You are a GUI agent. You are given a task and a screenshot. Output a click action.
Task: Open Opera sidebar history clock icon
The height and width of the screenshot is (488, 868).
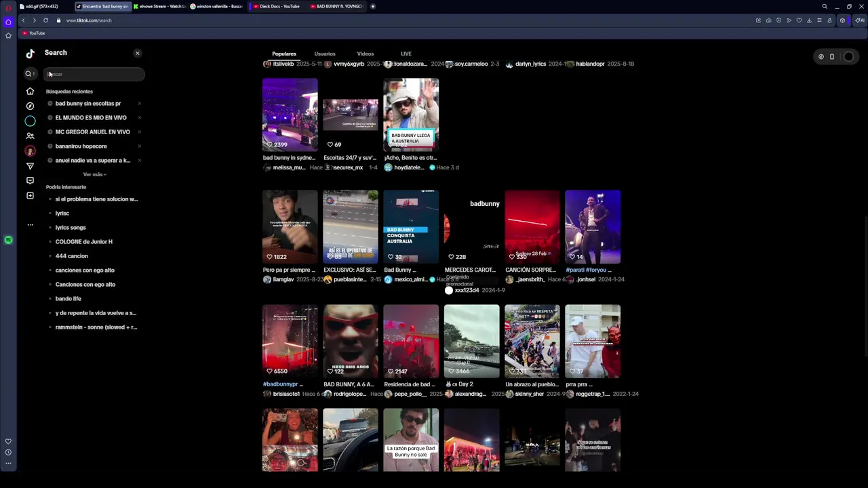coord(8,452)
